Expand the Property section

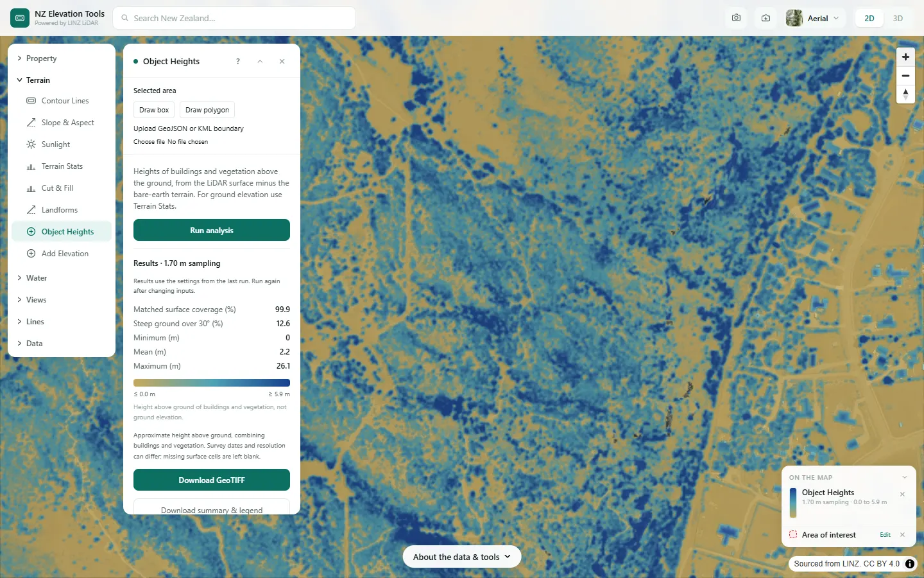pos(62,58)
